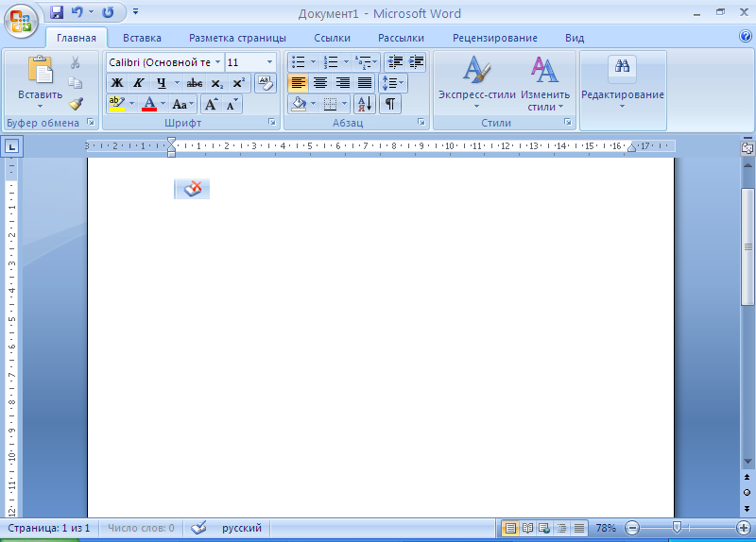Switch to Вид tab
Image resolution: width=756 pixels, height=542 pixels.
pyautogui.click(x=575, y=38)
